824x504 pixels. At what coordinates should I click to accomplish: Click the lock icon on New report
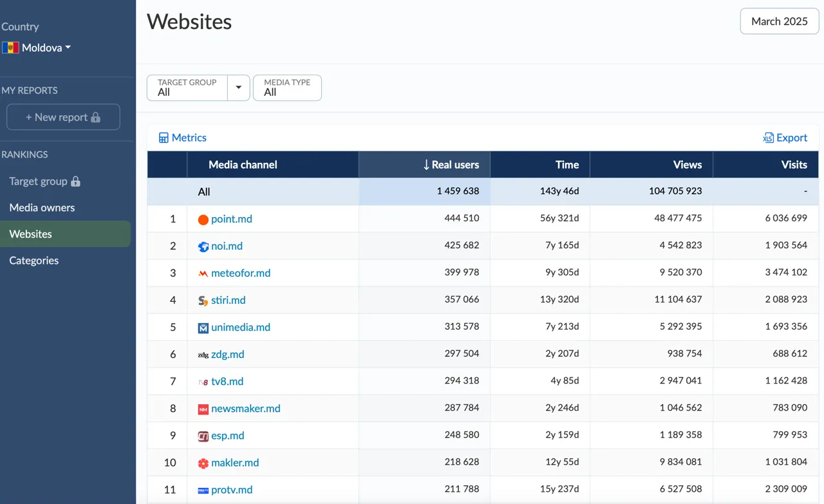(96, 117)
